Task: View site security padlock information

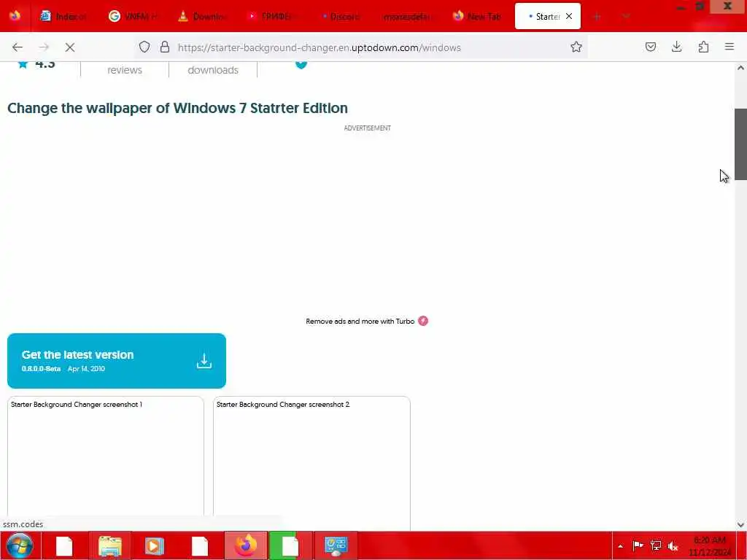Action: click(165, 47)
